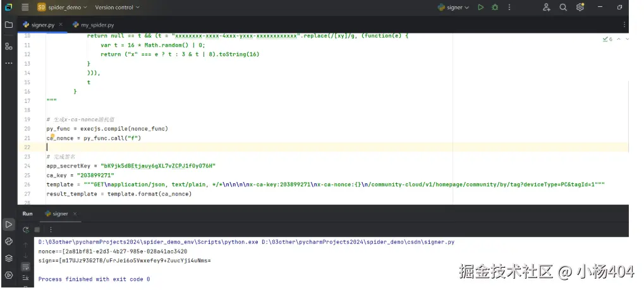The height and width of the screenshot is (290, 644).
Task: Close the signer run tab
Action: click(75, 214)
